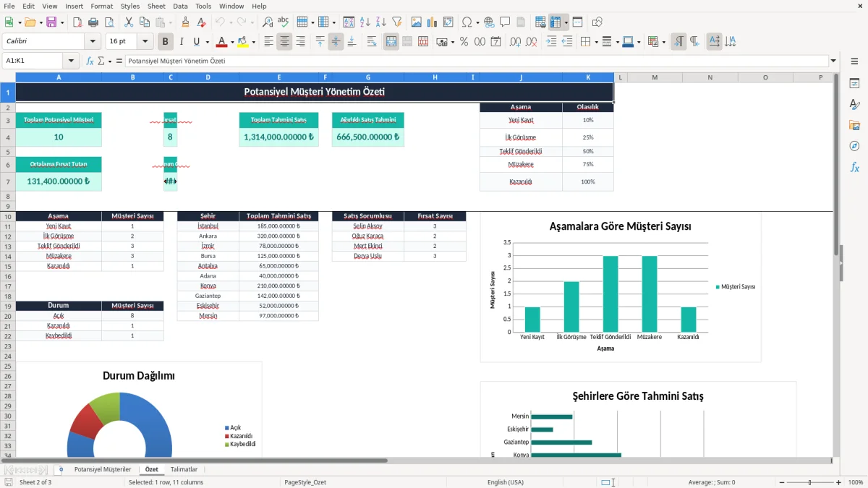Click the Sort Ascending icon
The height and width of the screenshot is (488, 868).
365,22
